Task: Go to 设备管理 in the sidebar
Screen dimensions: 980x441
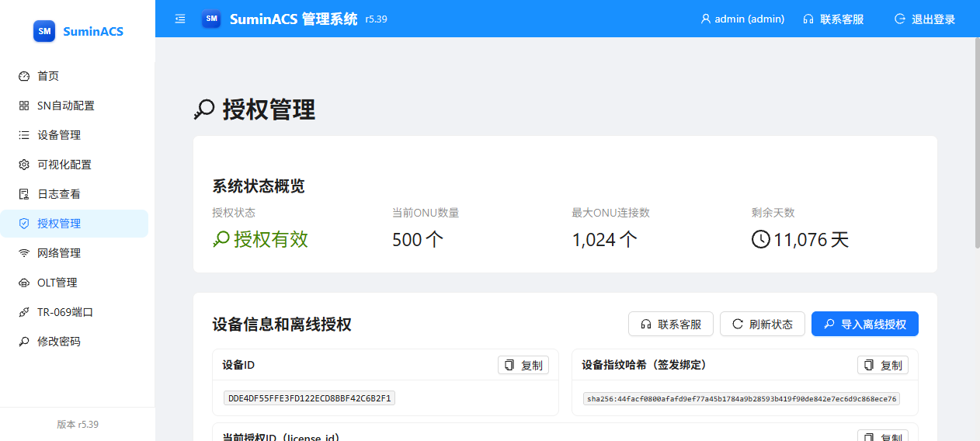Action: [75, 135]
